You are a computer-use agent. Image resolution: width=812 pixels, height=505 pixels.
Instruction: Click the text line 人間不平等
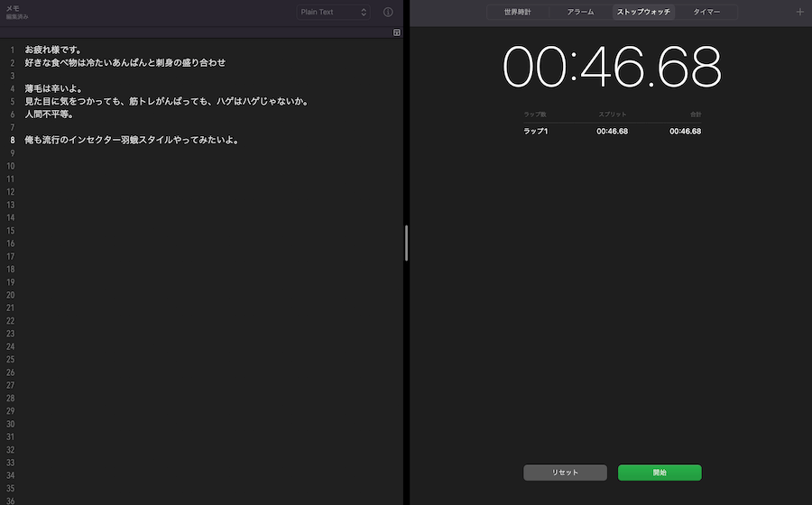click(49, 115)
